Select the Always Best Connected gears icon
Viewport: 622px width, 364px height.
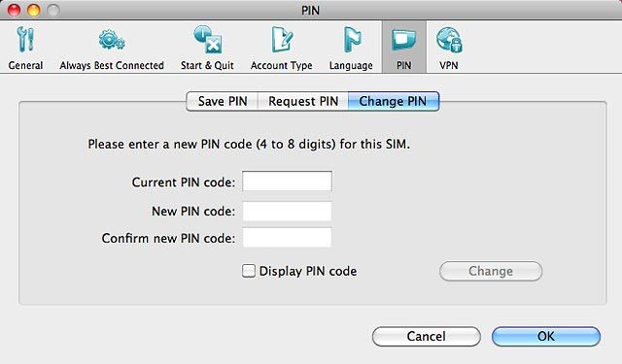[x=112, y=40]
